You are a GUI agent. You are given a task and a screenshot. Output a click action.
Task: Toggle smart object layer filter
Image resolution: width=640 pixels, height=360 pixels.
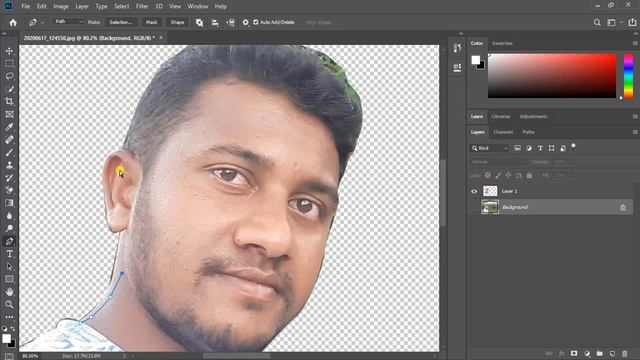point(563,148)
